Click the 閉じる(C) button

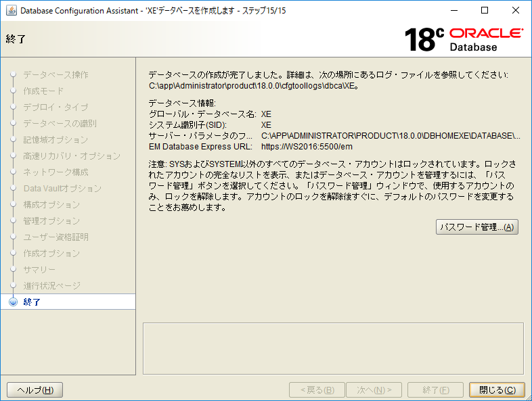pos(497,390)
